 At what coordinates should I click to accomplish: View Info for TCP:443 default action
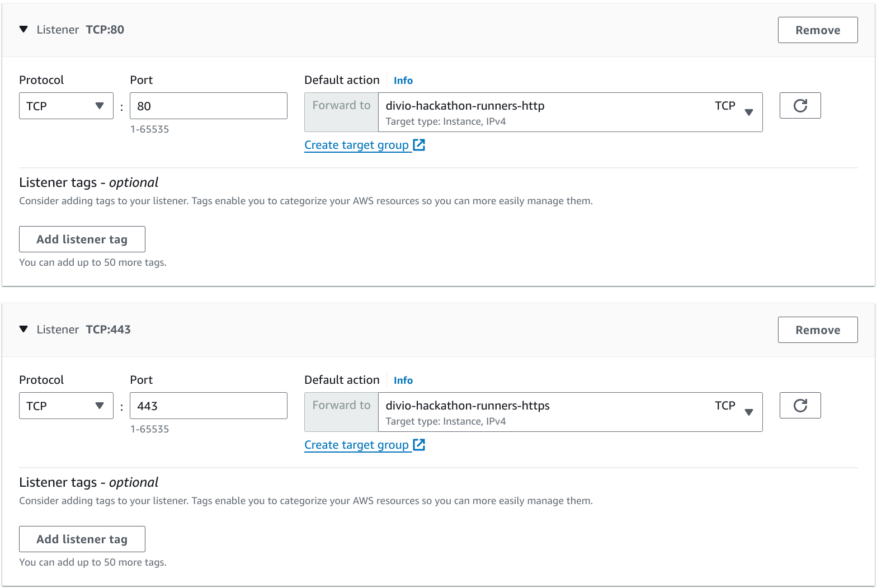click(403, 380)
